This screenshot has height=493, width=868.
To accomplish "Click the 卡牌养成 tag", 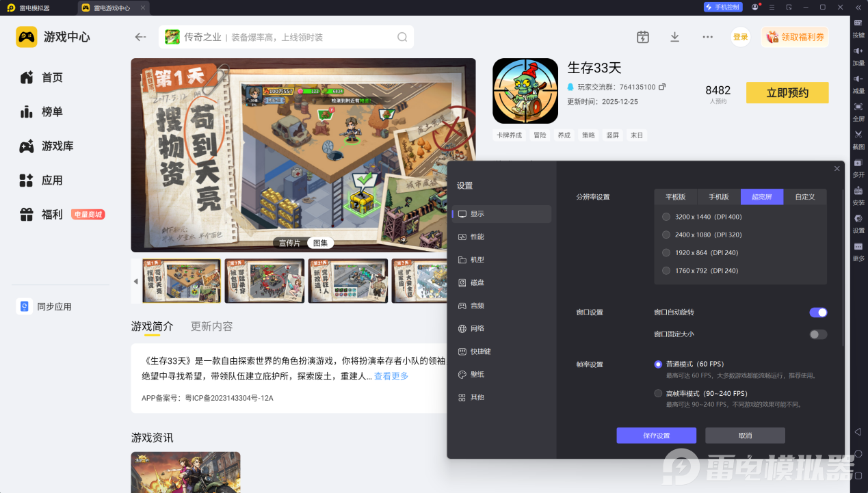I will (509, 135).
